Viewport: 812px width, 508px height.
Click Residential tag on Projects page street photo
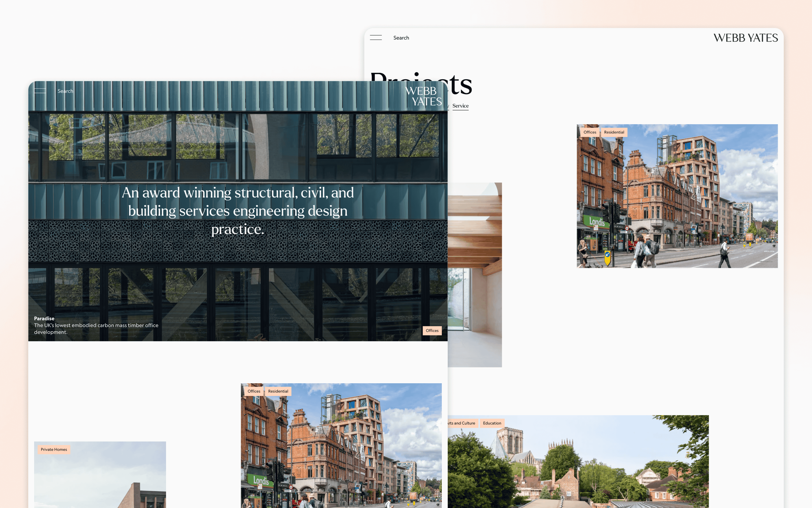614,132
